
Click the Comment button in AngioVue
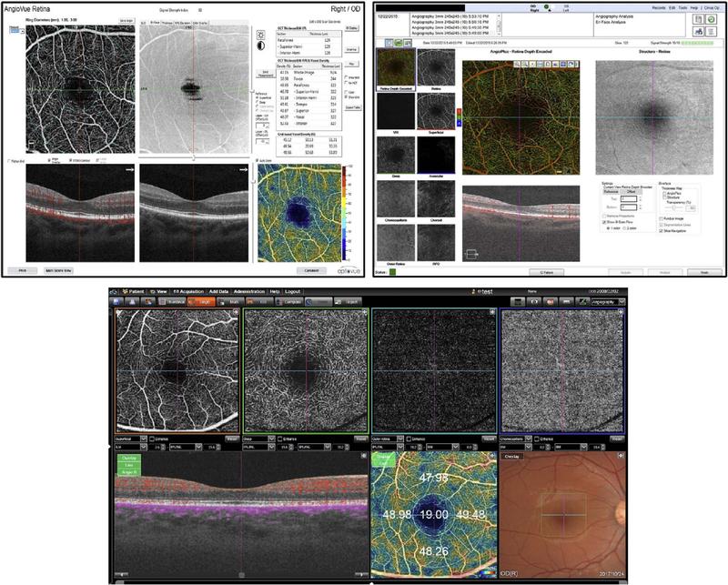(313, 270)
